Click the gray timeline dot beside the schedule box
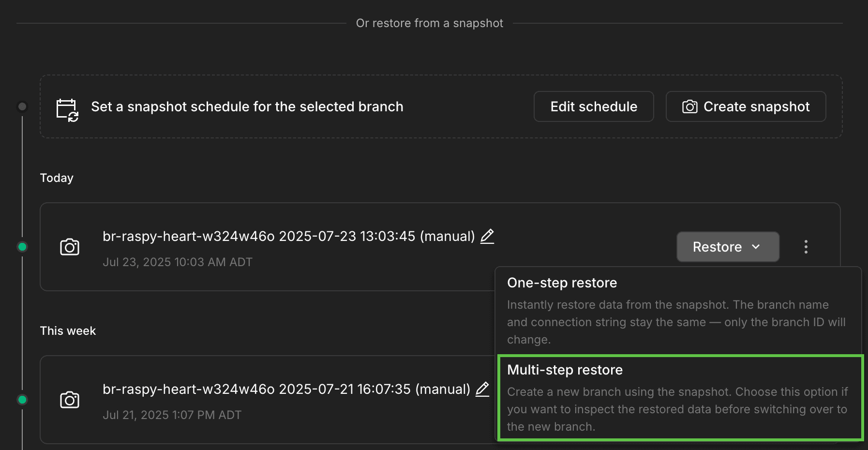This screenshot has width=868, height=450. click(22, 106)
